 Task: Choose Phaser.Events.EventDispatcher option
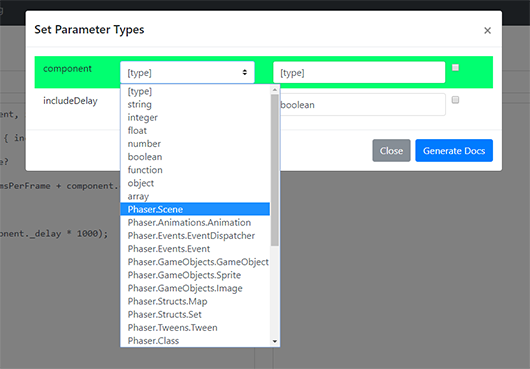click(x=195, y=236)
